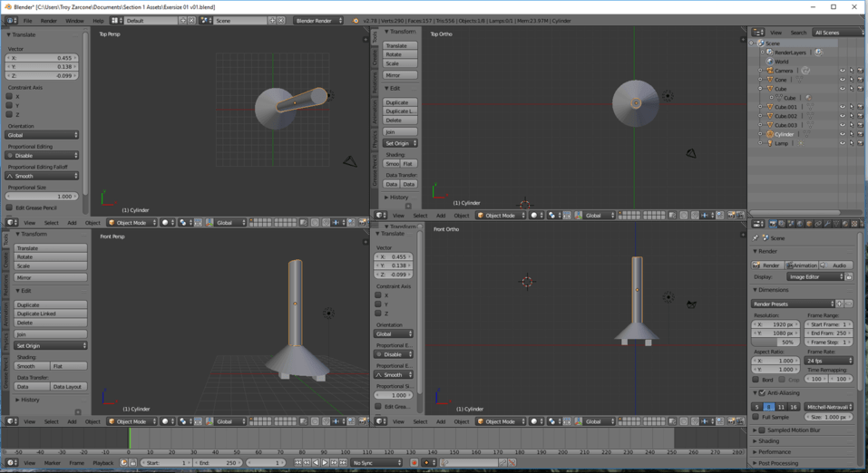The image size is (868, 473).
Task: Click the properties editor type icon
Action: (x=757, y=224)
